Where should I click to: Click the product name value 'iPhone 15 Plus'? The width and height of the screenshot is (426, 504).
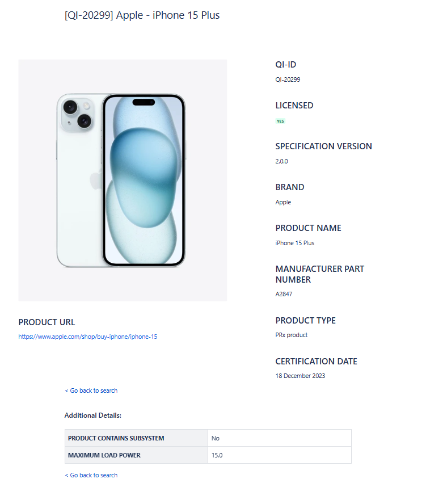tap(294, 243)
